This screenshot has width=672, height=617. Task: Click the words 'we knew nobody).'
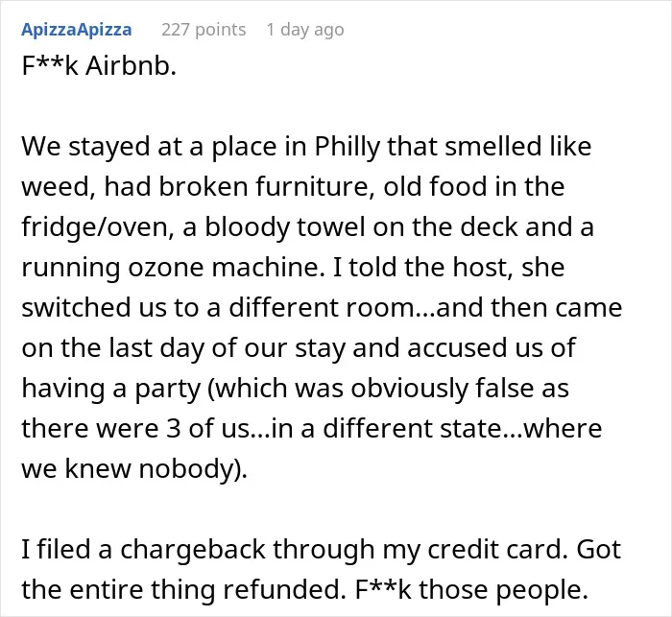134,469
